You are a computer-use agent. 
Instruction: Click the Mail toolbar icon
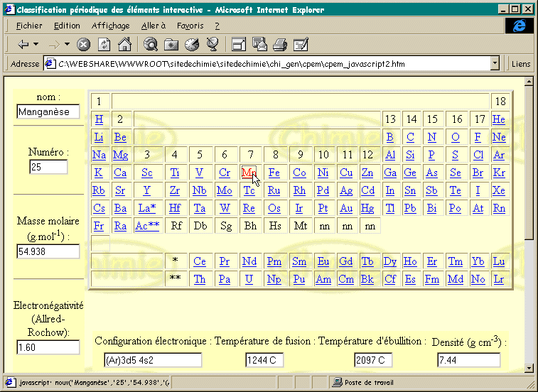coord(259,44)
